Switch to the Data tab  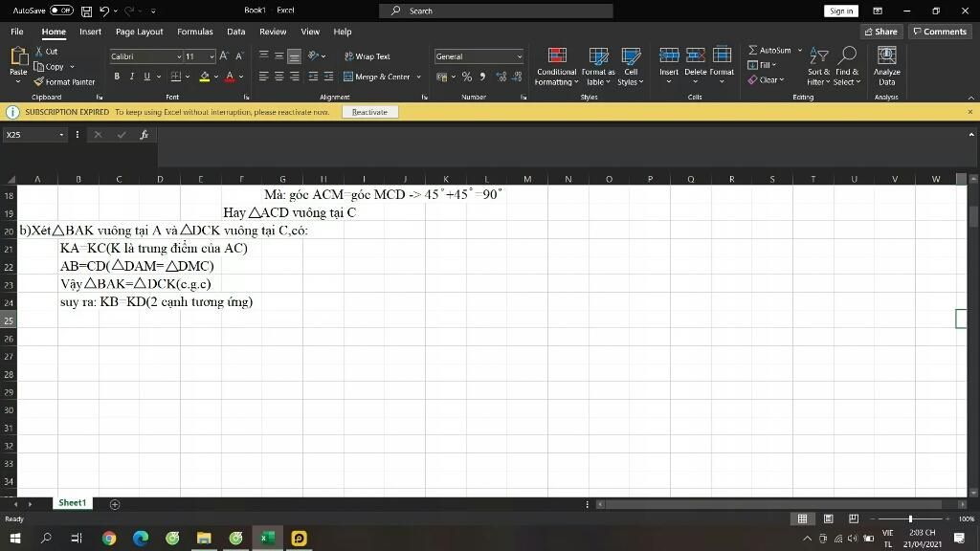click(x=235, y=32)
